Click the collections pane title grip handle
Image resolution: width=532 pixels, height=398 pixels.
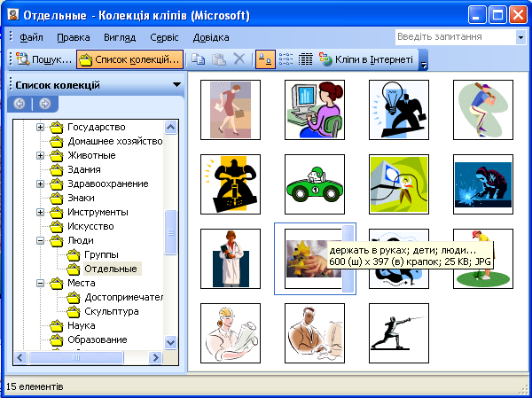pos(11,84)
